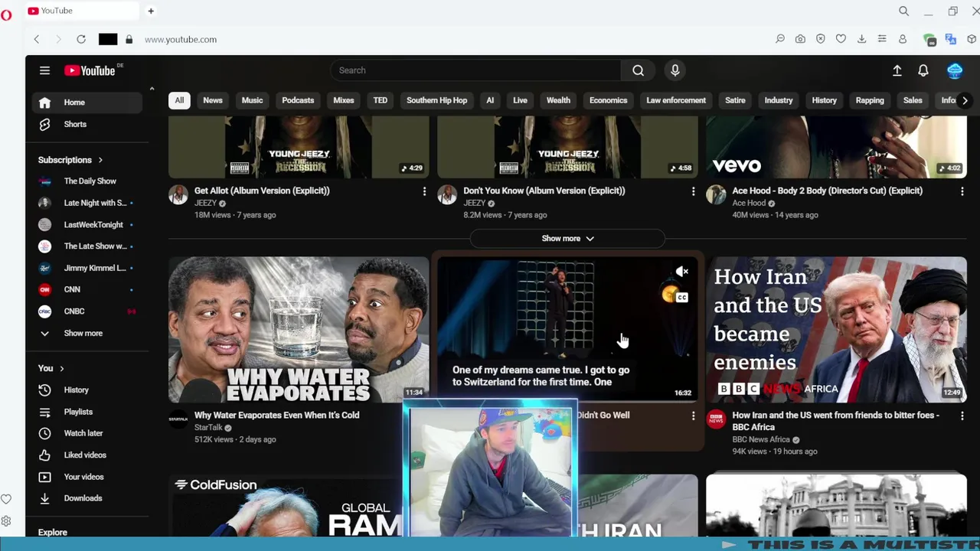Screen dimensions: 980x551
Task: Select the 'Southern Hip Hop' filter chip
Action: [436, 100]
